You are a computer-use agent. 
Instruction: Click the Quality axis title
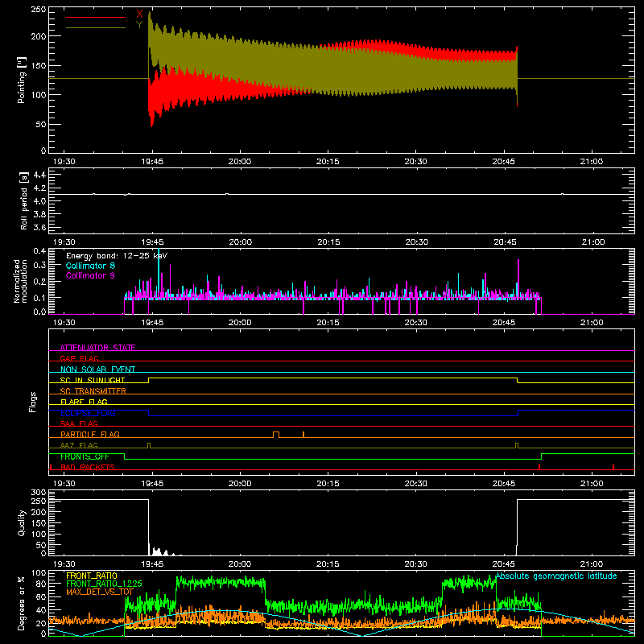coord(22,522)
